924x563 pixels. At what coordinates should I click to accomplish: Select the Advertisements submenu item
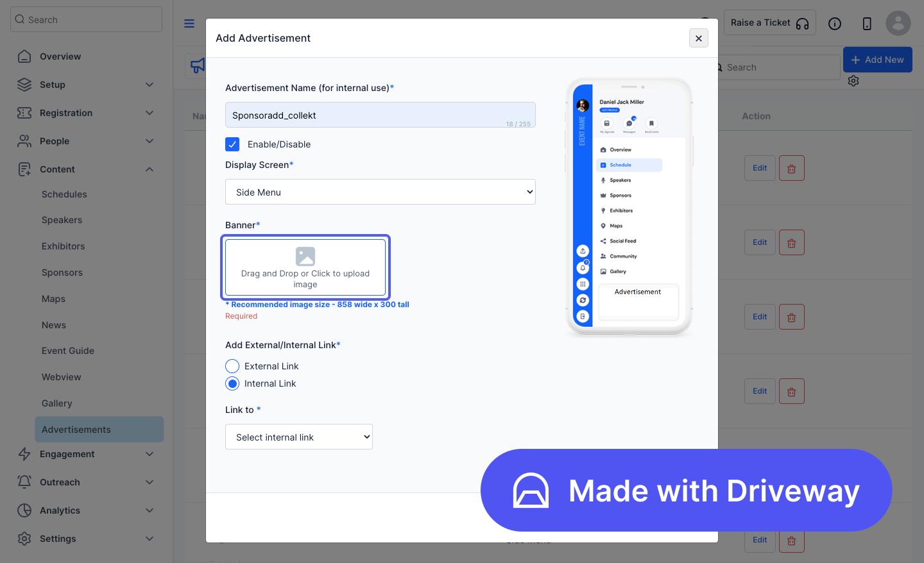pos(99,430)
